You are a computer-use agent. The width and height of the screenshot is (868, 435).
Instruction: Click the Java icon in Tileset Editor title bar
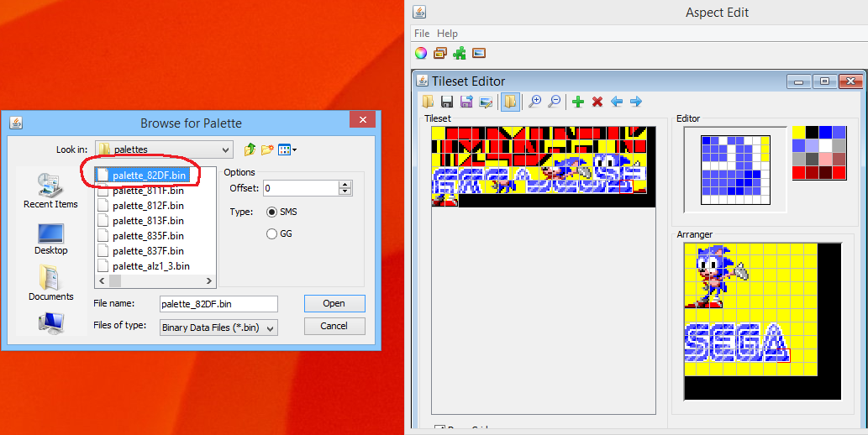click(423, 81)
